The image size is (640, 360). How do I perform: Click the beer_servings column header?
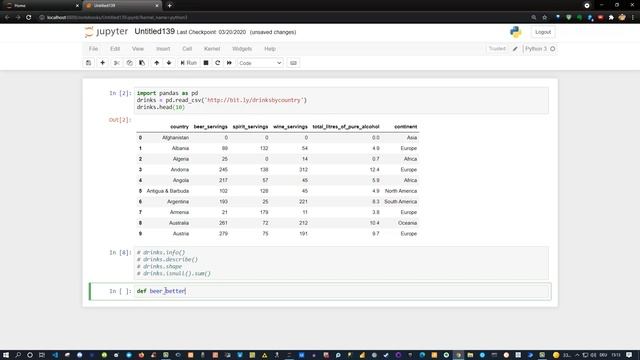(210, 127)
